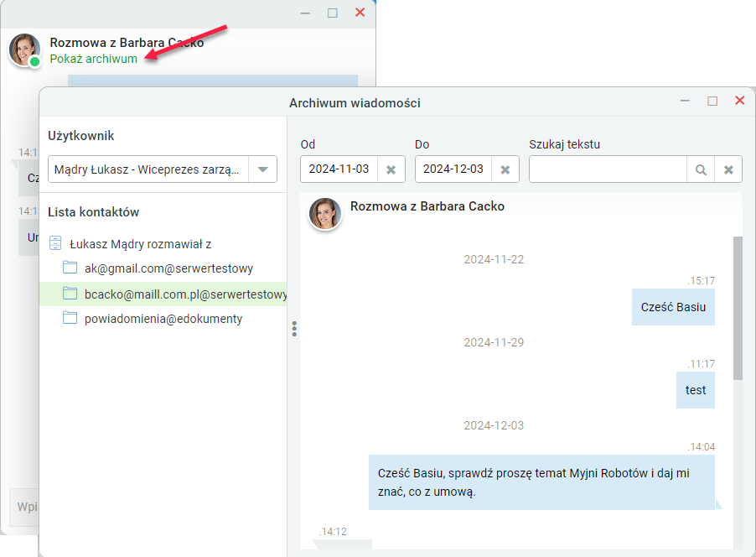Open the Pokaż archiwum link
This screenshot has width=756, height=557.
point(94,59)
